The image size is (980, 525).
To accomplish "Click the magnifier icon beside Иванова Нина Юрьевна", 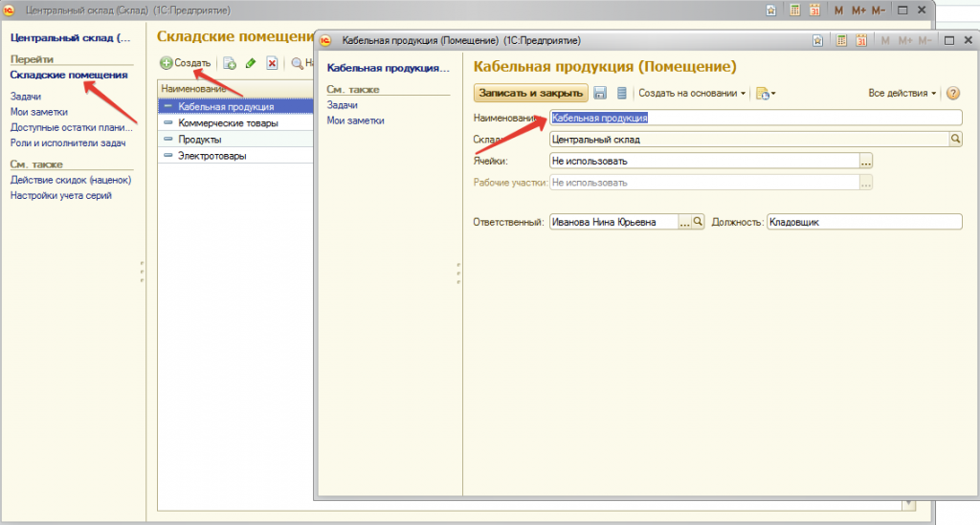I will [x=698, y=222].
